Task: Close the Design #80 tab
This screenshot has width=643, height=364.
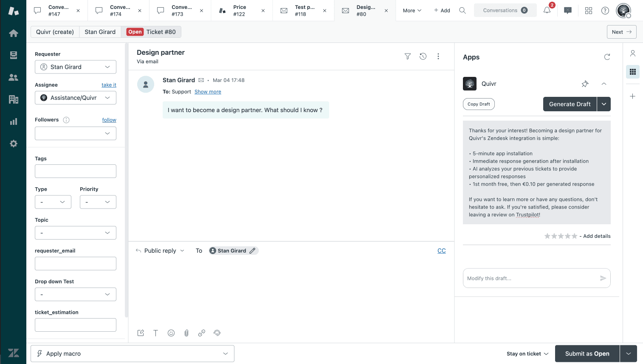Action: pos(386,11)
